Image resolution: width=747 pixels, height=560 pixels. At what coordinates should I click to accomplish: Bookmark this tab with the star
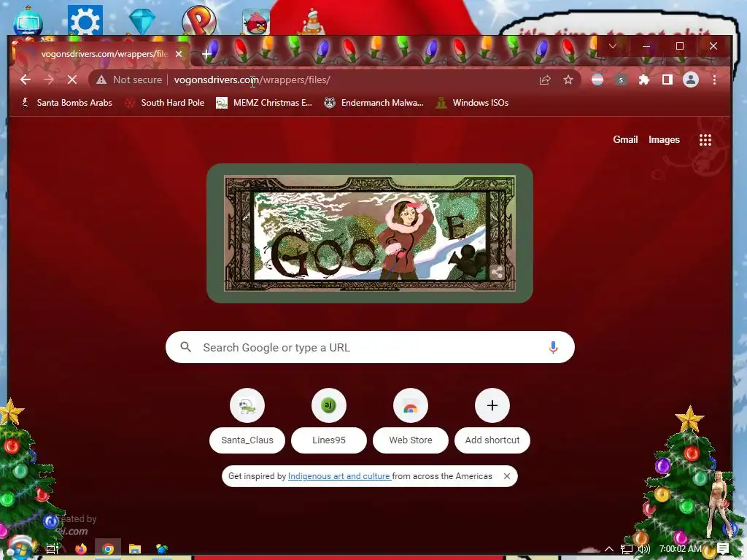(568, 80)
